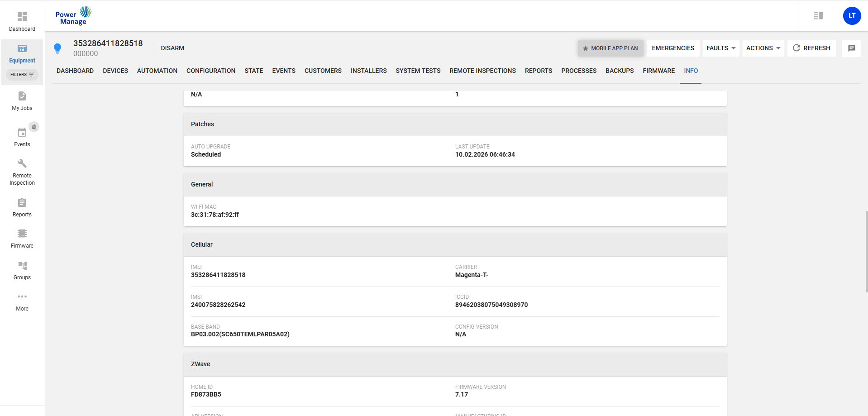Open the Events calendar sidebar icon
This screenshot has width=868, height=416.
(x=22, y=133)
